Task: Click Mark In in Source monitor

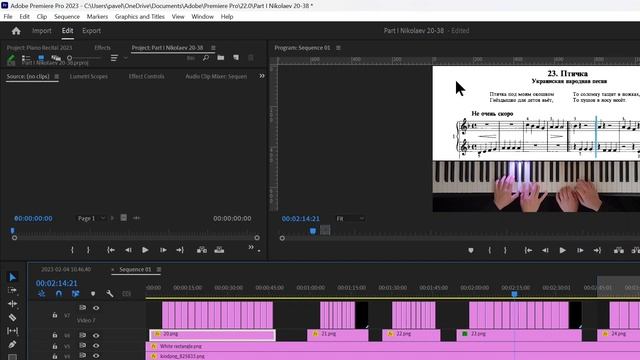Action: click(x=72, y=250)
